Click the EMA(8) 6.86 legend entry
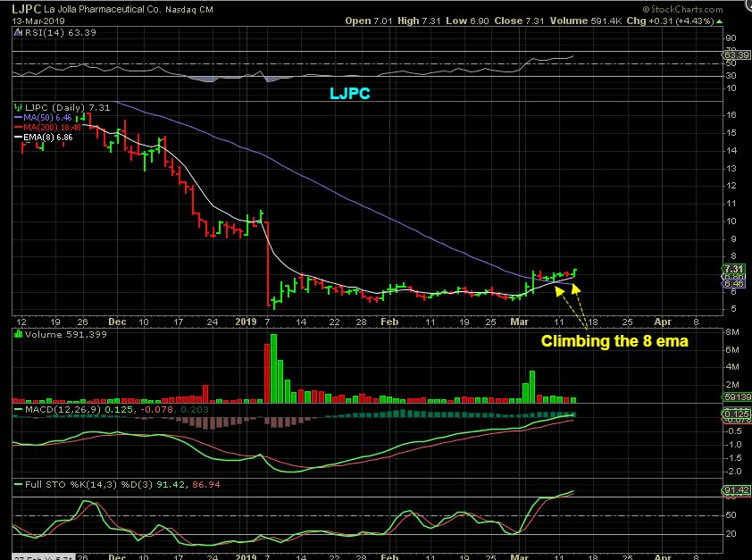Screen dimensions: 752x560 pos(48,138)
